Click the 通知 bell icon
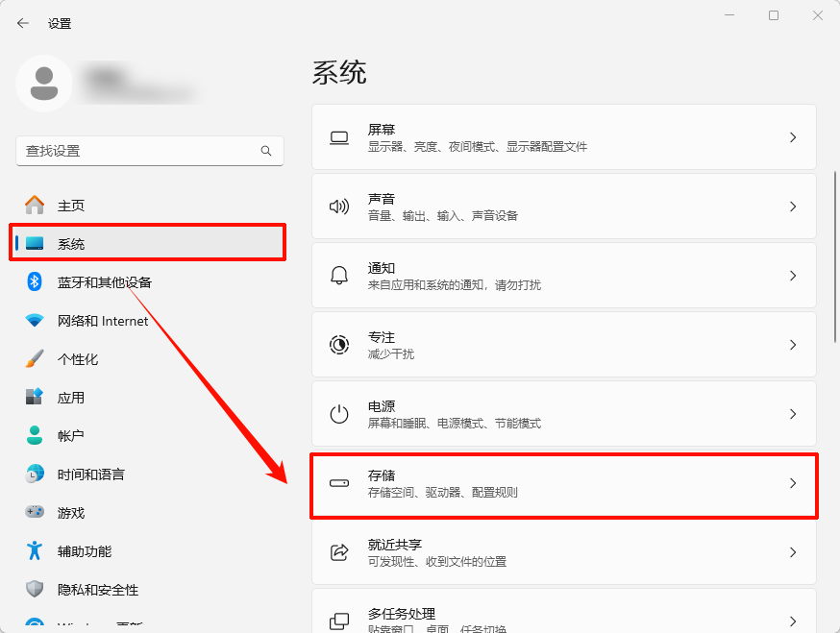840x633 pixels. tap(338, 275)
